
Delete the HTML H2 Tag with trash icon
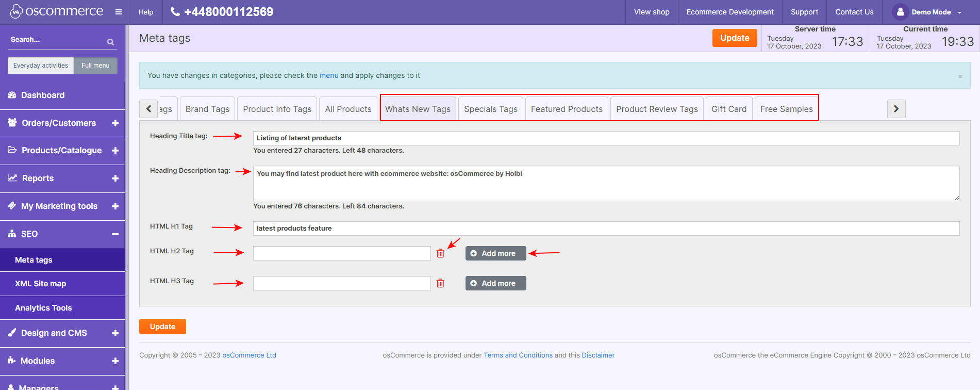pyautogui.click(x=440, y=253)
